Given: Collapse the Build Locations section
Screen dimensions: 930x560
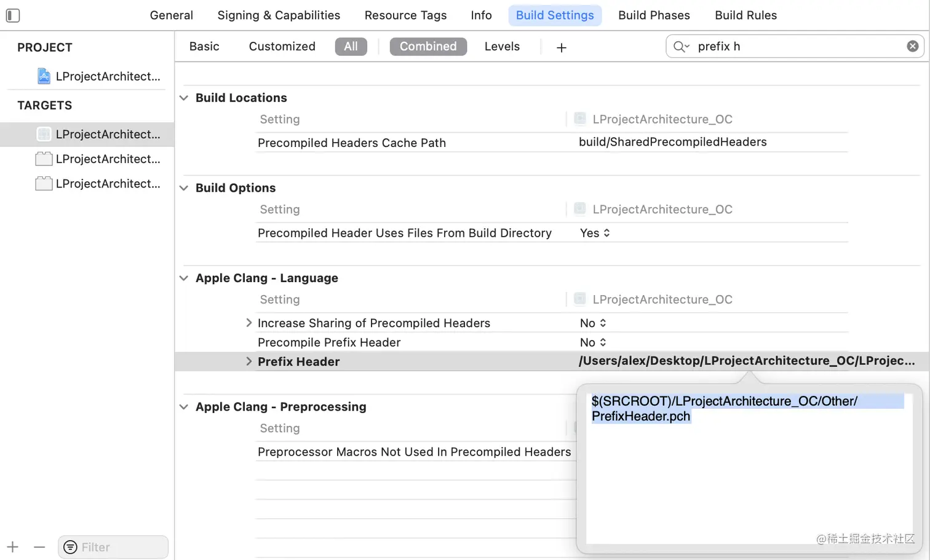Looking at the screenshot, I should tap(184, 98).
